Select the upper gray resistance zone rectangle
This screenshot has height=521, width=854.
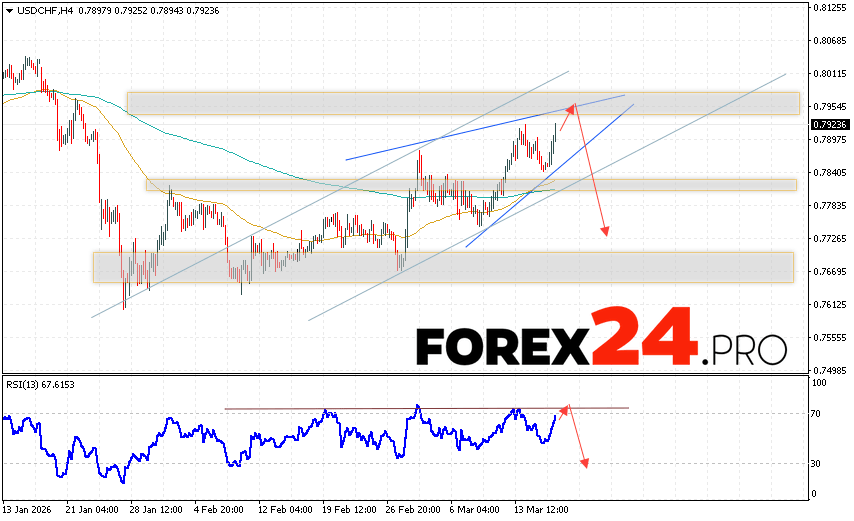click(x=462, y=103)
